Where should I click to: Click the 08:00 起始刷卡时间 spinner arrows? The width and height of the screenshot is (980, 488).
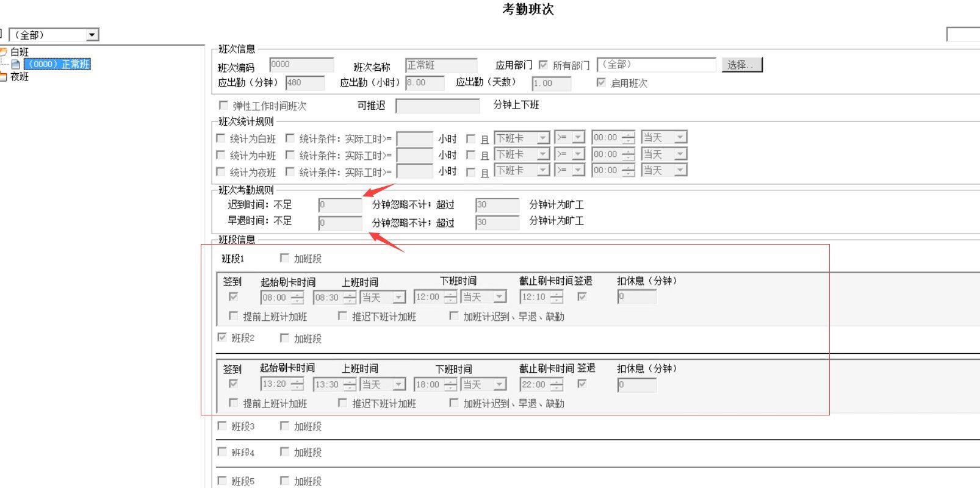click(297, 298)
